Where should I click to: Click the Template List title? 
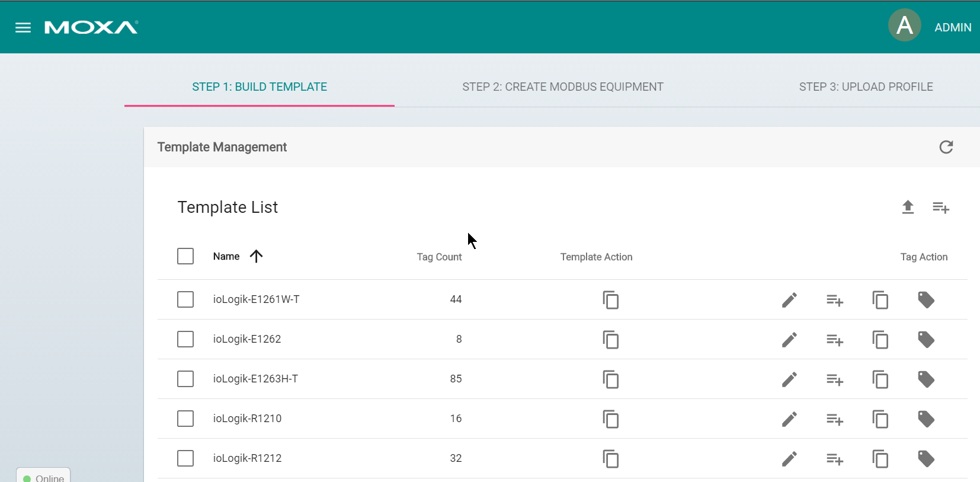(228, 207)
